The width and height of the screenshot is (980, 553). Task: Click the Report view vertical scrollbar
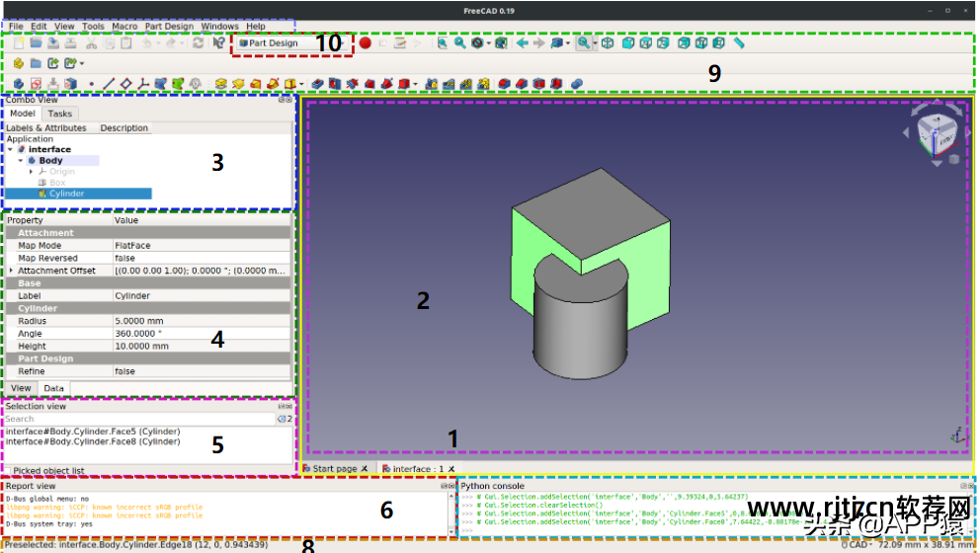pyautogui.click(x=451, y=513)
